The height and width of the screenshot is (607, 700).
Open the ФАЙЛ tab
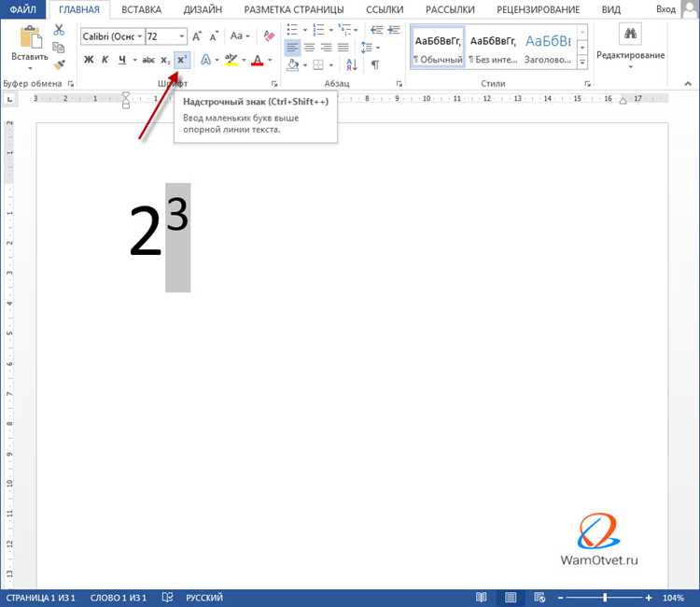(22, 9)
